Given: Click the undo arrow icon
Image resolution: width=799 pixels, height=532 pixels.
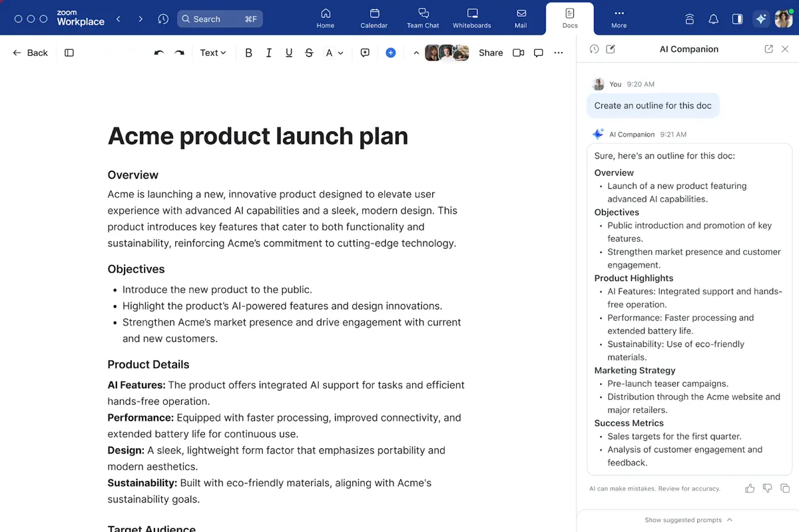Looking at the screenshot, I should pyautogui.click(x=158, y=53).
